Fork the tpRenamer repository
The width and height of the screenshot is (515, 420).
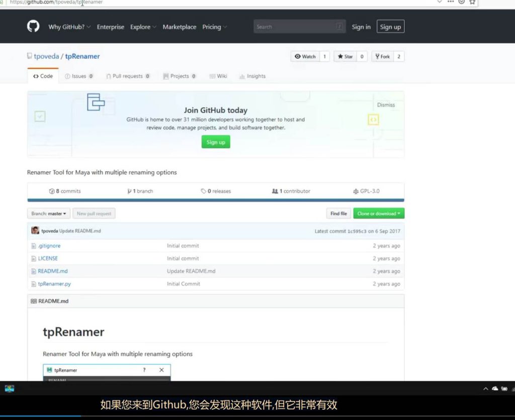click(x=382, y=57)
